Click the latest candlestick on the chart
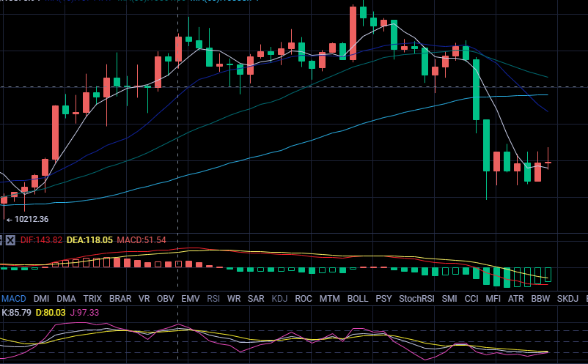The width and height of the screenshot is (588, 364). pyautogui.click(x=548, y=163)
